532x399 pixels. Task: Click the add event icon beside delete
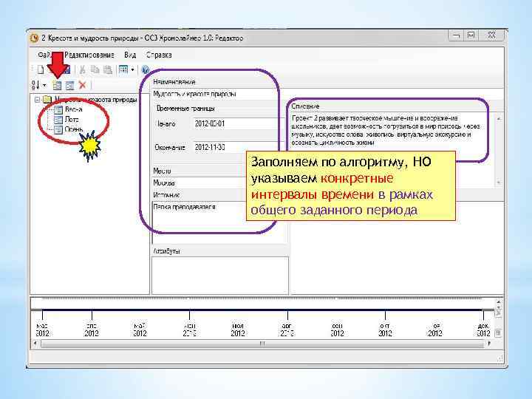pos(70,85)
